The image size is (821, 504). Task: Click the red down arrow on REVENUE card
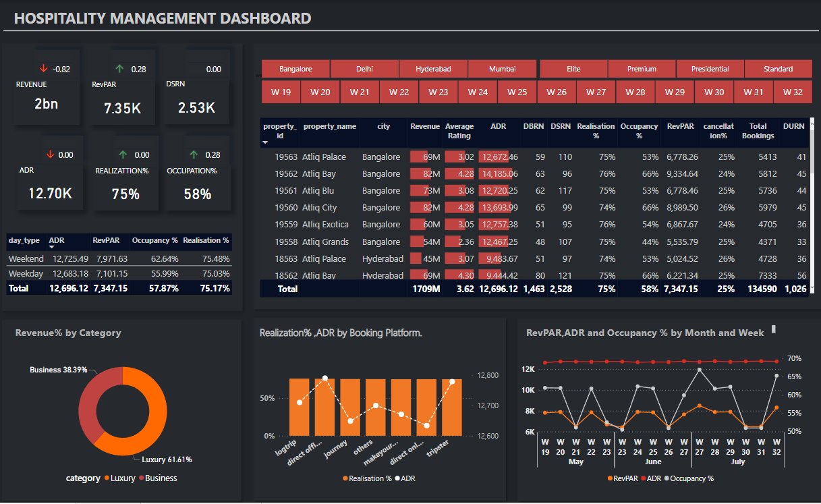(44, 68)
